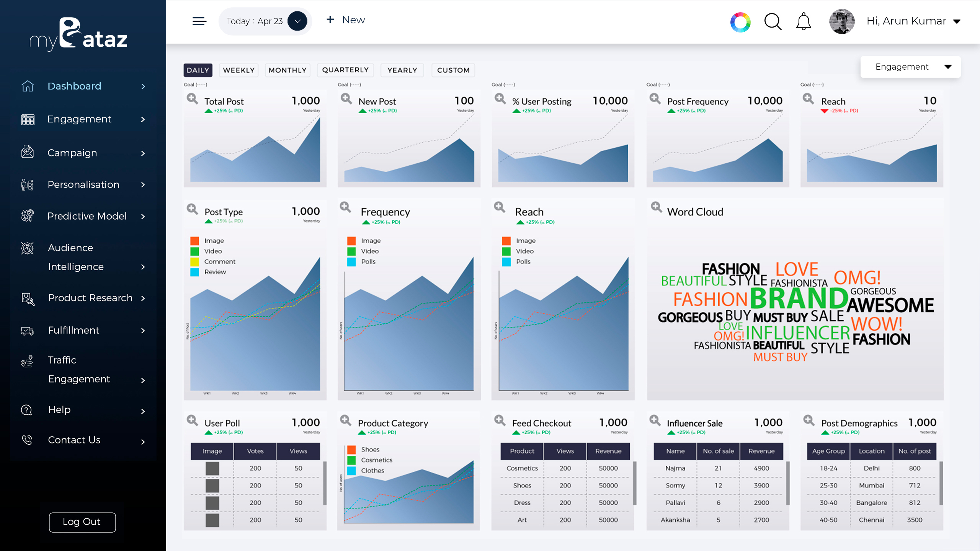Select the CUSTOM range tab

coord(453,70)
